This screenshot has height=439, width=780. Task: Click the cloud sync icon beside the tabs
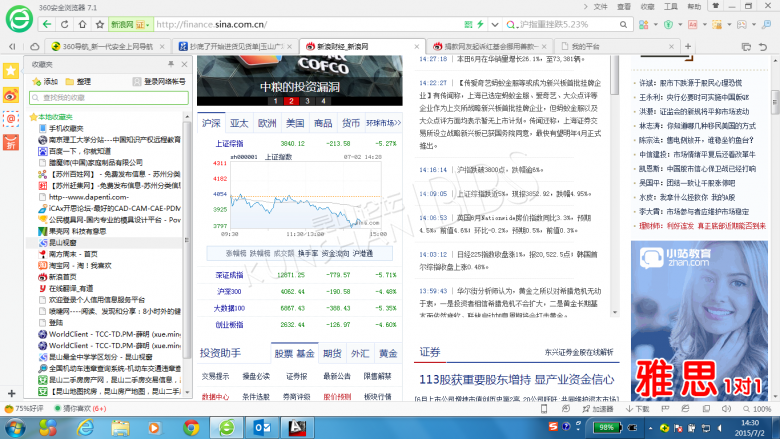tap(34, 46)
